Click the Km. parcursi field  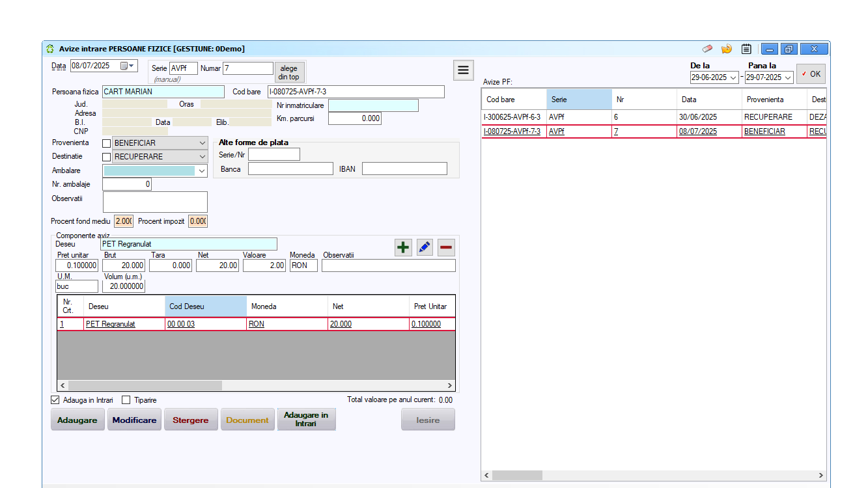pos(355,118)
